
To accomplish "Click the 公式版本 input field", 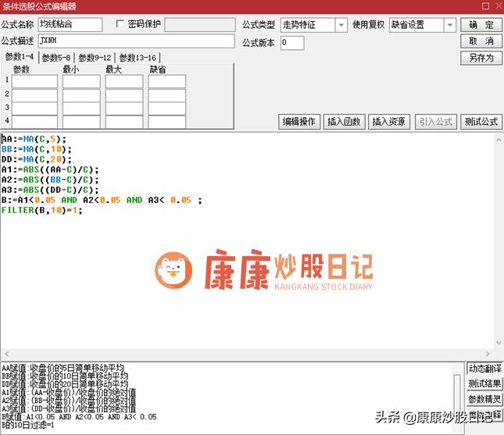I will click(x=292, y=43).
